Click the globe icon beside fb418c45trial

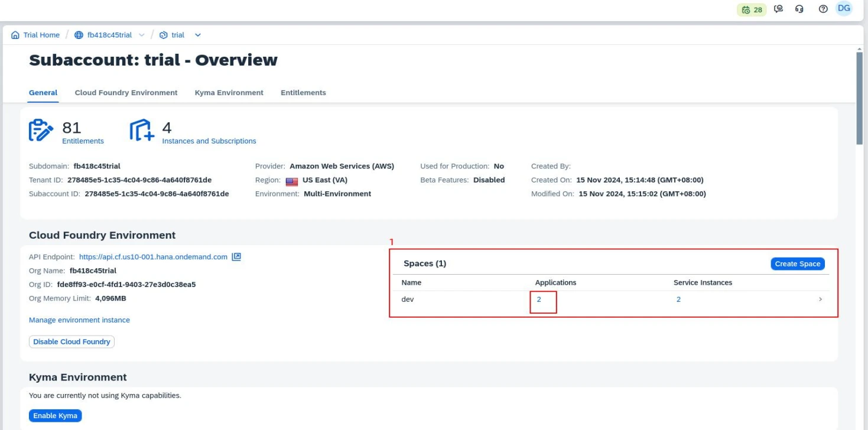pyautogui.click(x=79, y=35)
